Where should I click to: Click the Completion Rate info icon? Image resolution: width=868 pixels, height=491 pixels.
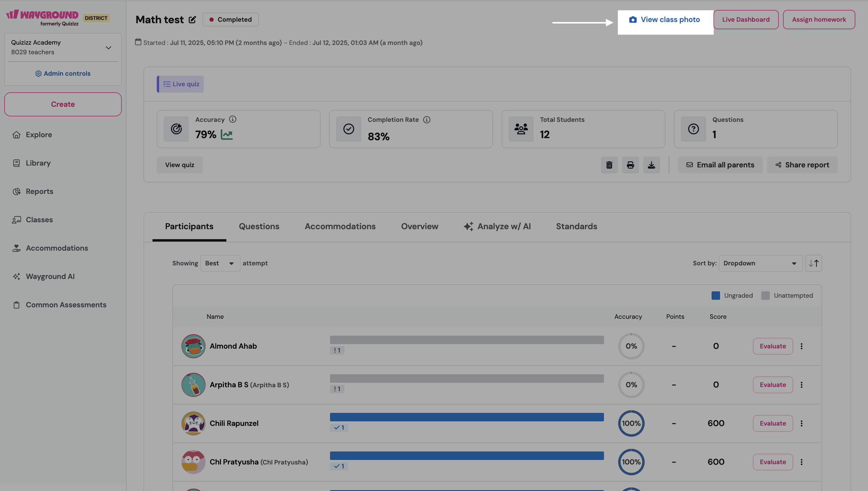[426, 120]
